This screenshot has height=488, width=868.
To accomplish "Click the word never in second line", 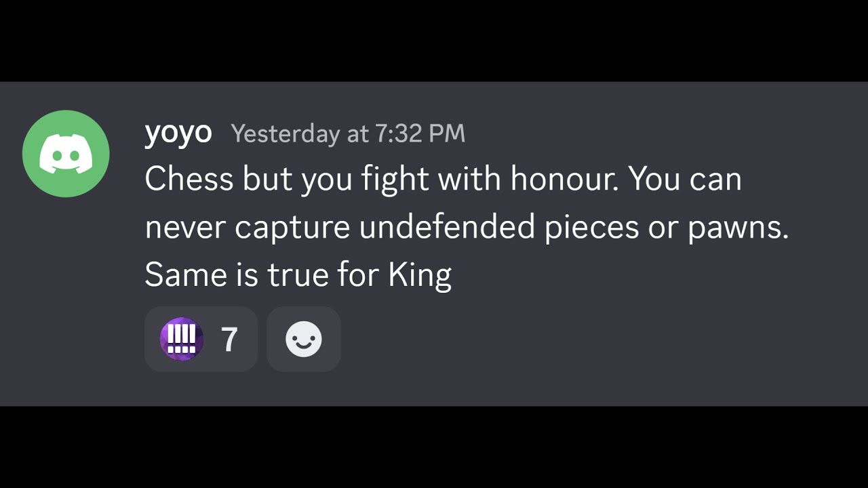I will point(185,228).
